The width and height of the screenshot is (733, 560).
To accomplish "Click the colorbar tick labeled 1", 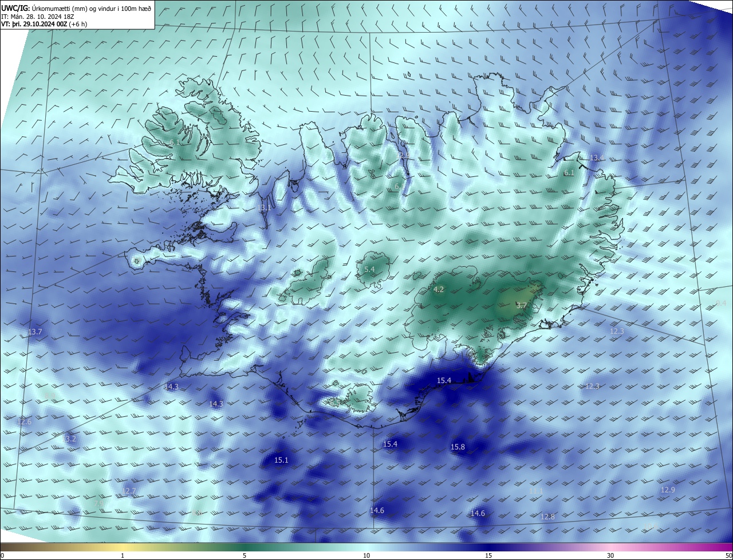I will (x=123, y=555).
